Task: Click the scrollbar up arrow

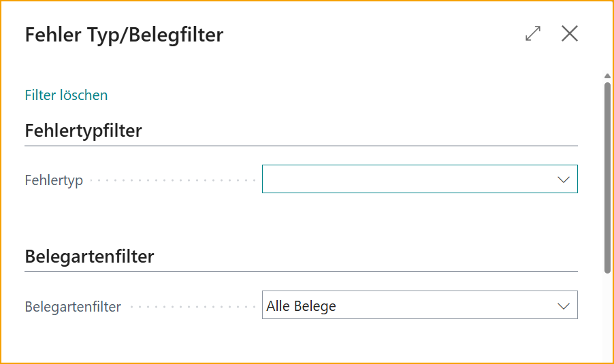Action: click(x=607, y=76)
